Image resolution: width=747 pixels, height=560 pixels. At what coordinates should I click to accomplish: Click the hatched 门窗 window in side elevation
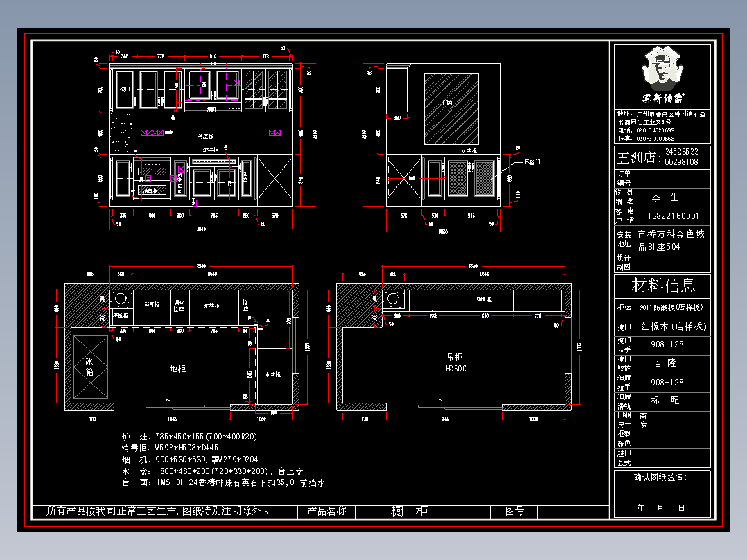pyautogui.click(x=451, y=109)
